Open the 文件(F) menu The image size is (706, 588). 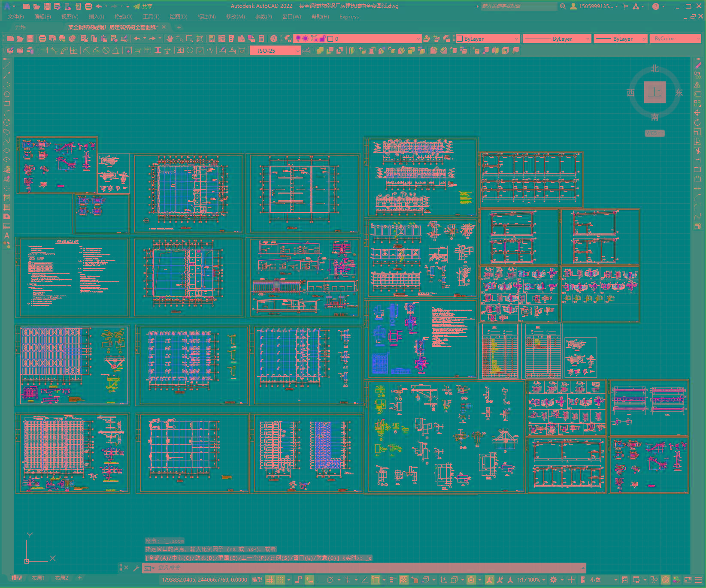[x=16, y=17]
